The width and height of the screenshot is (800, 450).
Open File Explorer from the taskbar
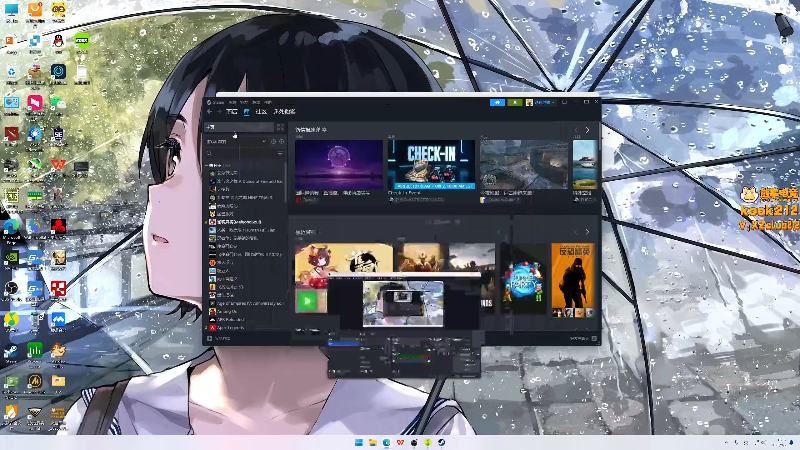pos(372,442)
